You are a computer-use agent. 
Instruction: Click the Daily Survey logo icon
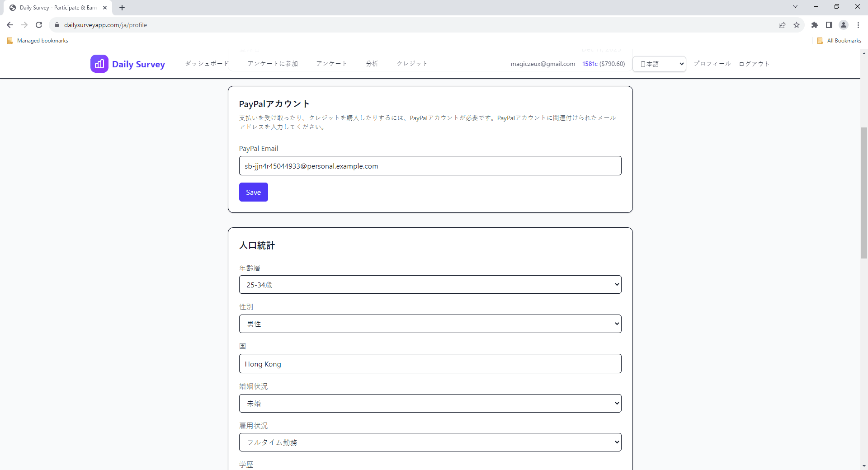(99, 64)
